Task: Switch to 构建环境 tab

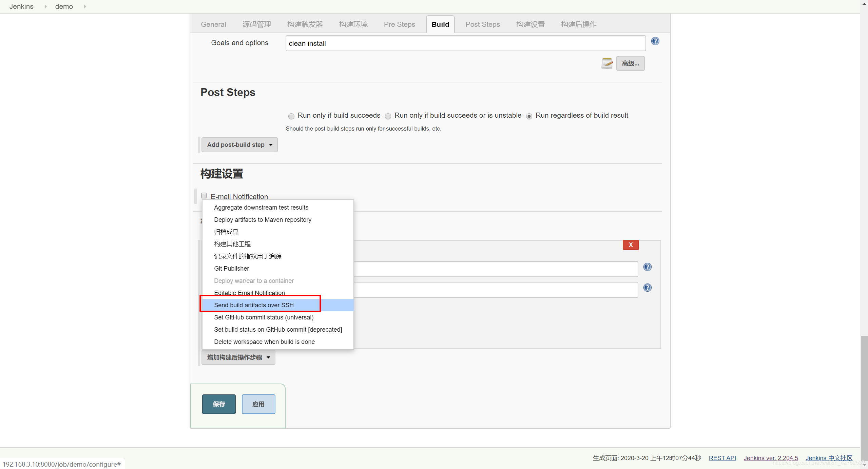Action: [353, 24]
